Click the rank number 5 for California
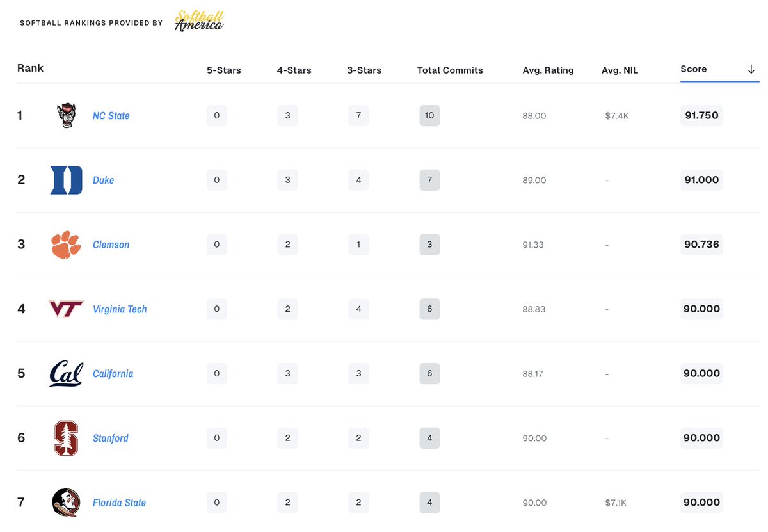768x532 pixels. (x=21, y=373)
